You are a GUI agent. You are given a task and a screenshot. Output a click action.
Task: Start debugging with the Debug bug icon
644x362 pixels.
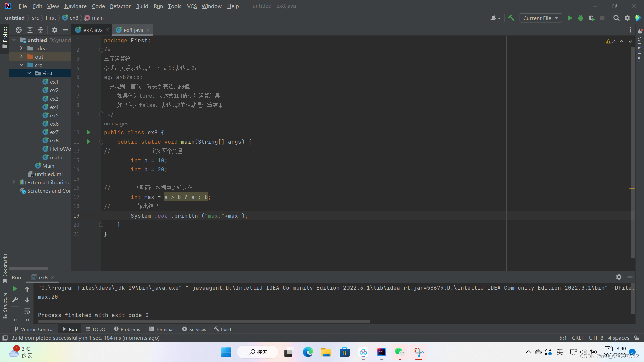(581, 18)
